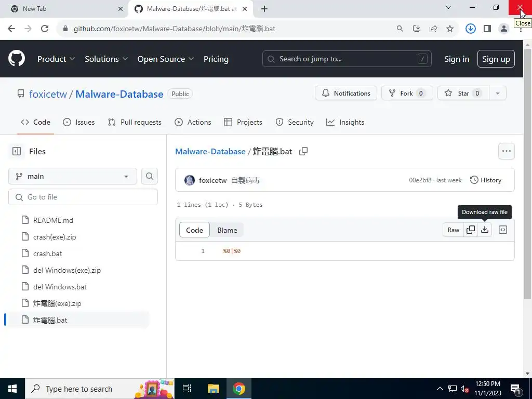
Task: Open the Pull requests tab
Action: click(135, 122)
